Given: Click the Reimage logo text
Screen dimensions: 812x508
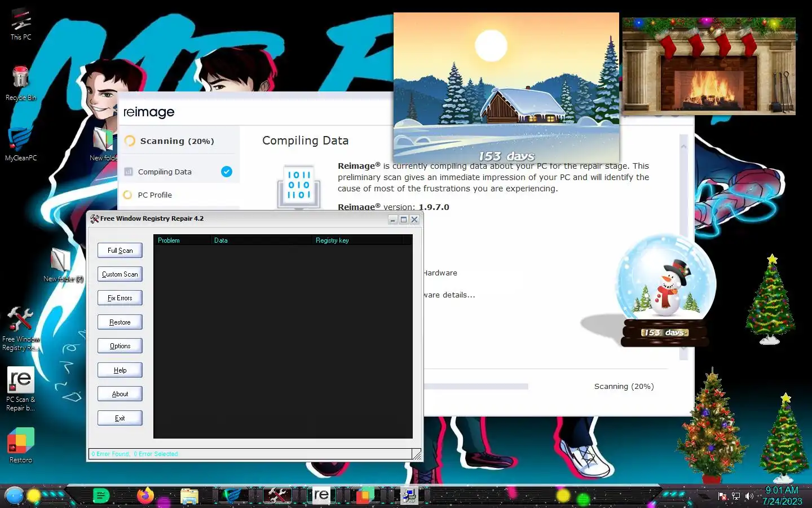Looking at the screenshot, I should point(149,112).
